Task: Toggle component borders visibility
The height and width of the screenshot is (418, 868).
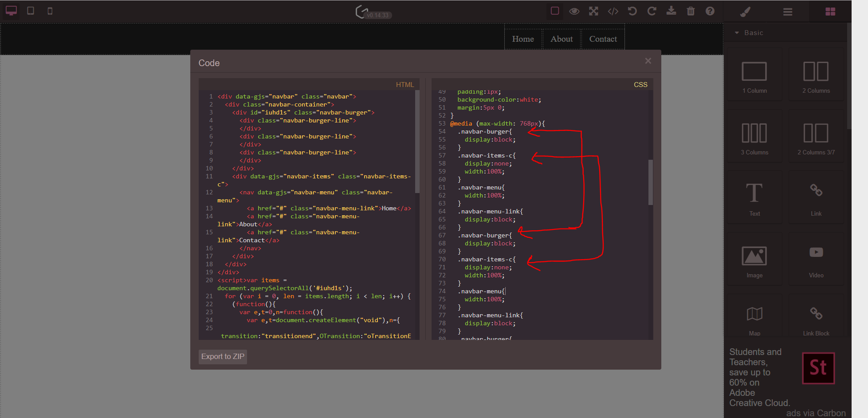Action: 554,11
